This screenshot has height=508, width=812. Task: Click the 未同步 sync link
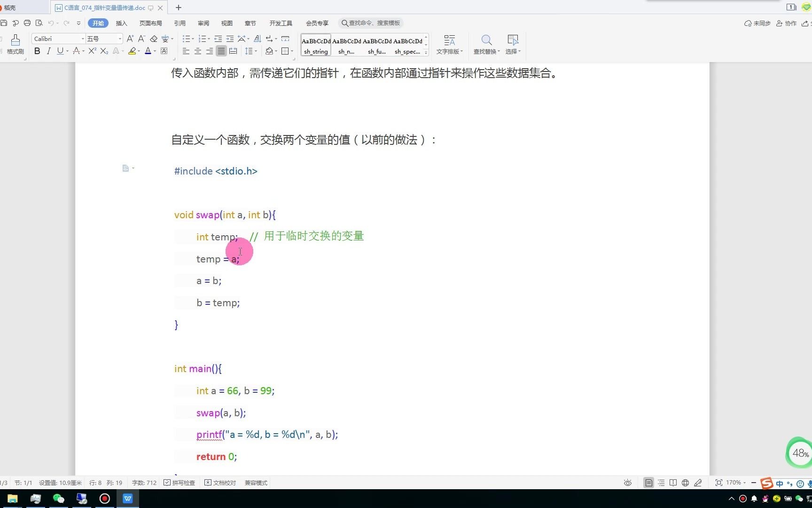pos(757,23)
